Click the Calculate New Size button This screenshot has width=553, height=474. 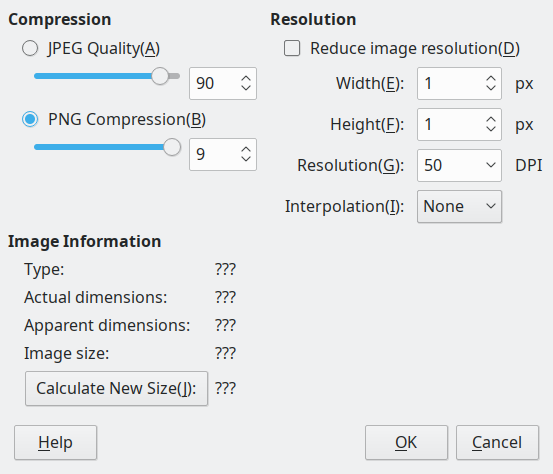[x=116, y=388]
